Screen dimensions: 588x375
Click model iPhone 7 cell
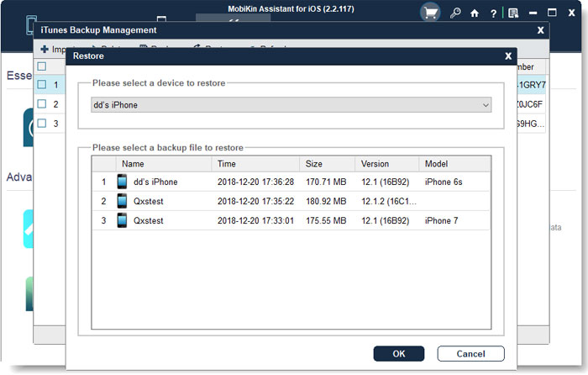pos(441,221)
